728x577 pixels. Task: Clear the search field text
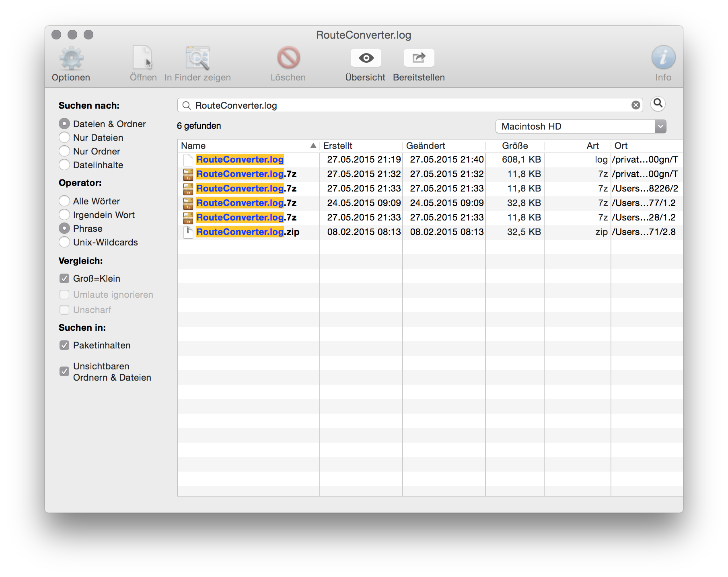tap(635, 105)
